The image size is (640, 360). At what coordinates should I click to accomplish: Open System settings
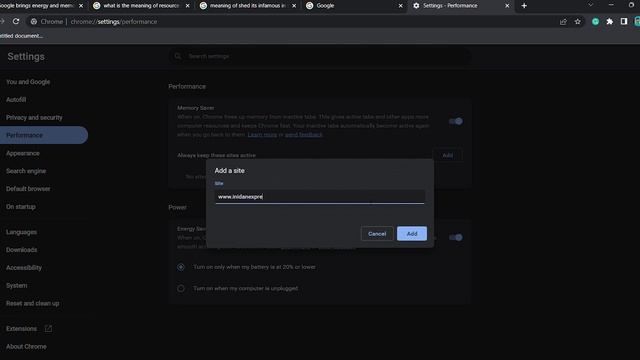pos(16,286)
